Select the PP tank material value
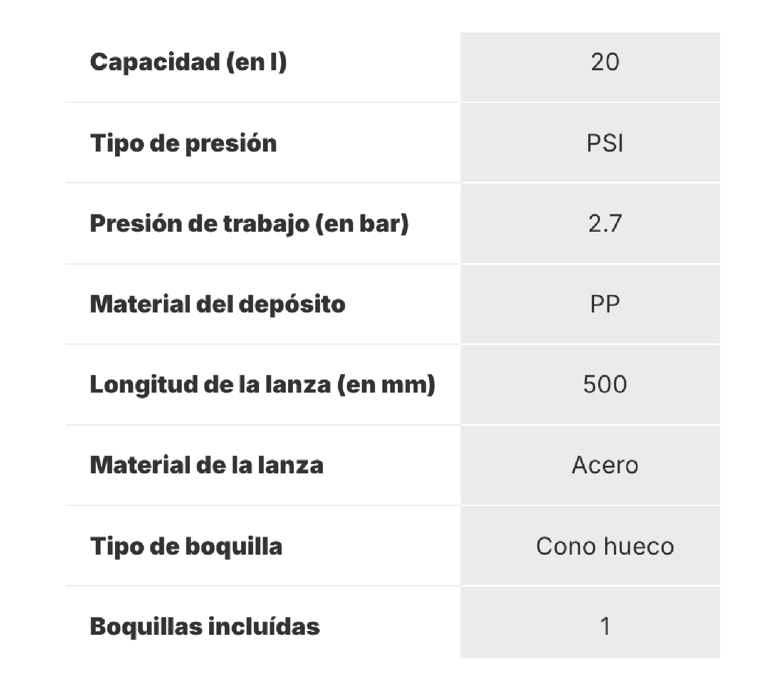Viewport: 784px width, 690px height. pos(605,304)
